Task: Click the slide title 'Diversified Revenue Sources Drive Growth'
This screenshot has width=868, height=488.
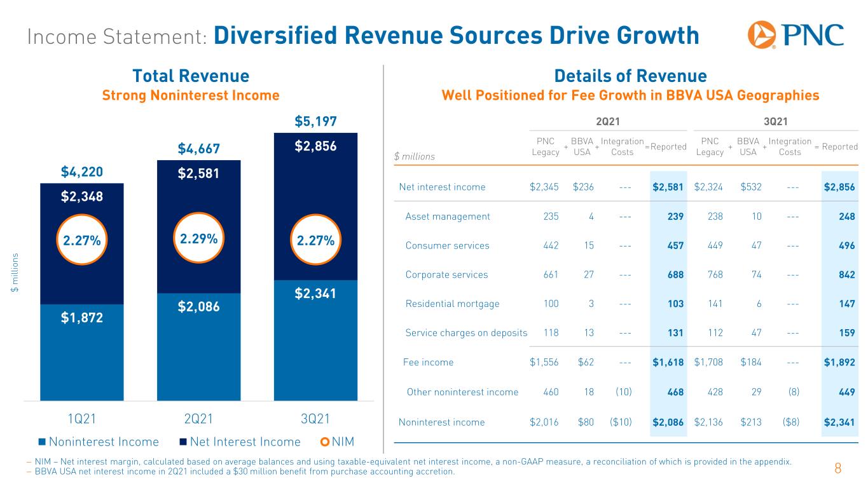Action: coord(456,36)
